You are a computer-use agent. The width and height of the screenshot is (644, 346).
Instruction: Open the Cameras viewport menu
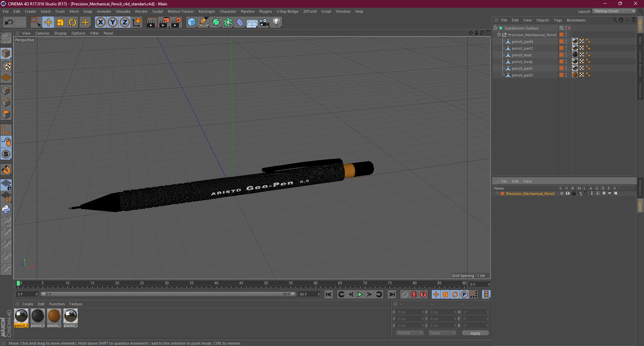point(42,33)
